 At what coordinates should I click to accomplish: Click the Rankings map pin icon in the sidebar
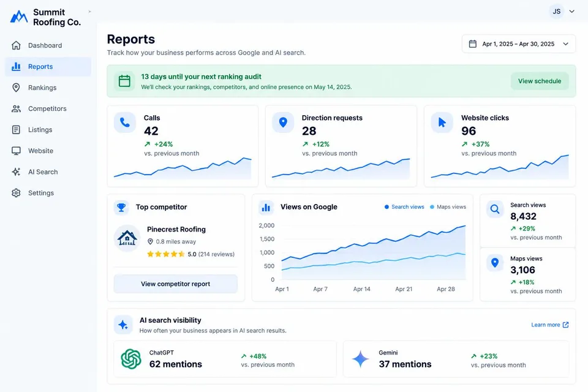point(16,88)
